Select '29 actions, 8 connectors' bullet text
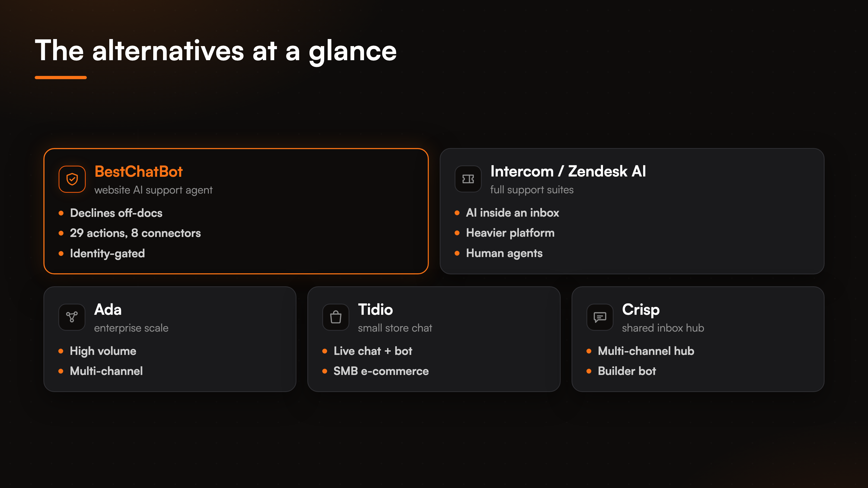 click(x=135, y=233)
